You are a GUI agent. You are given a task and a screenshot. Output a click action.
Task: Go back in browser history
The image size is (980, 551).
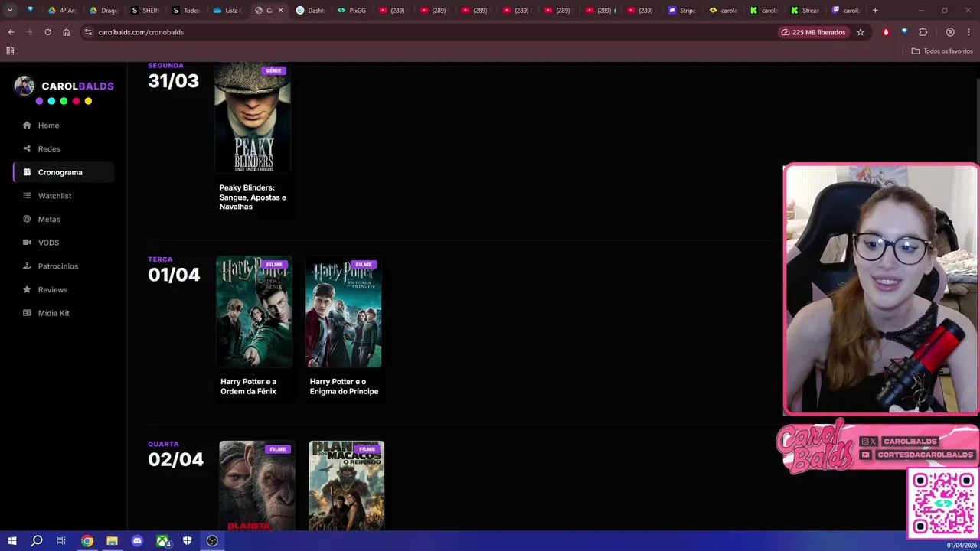point(11,32)
